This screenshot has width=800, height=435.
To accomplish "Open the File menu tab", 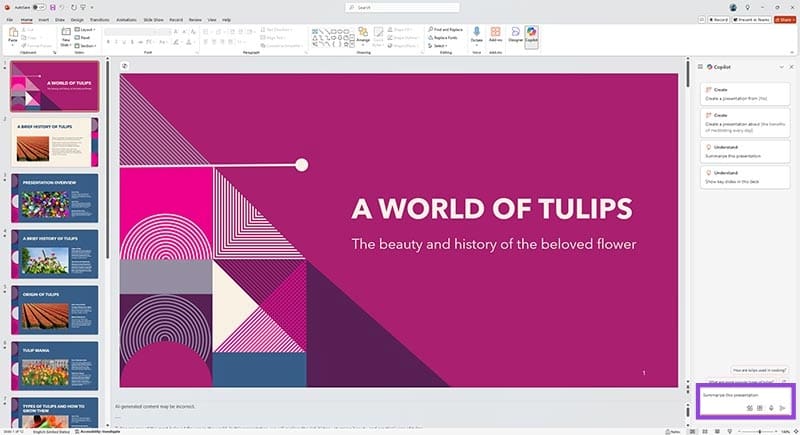I will [x=10, y=20].
